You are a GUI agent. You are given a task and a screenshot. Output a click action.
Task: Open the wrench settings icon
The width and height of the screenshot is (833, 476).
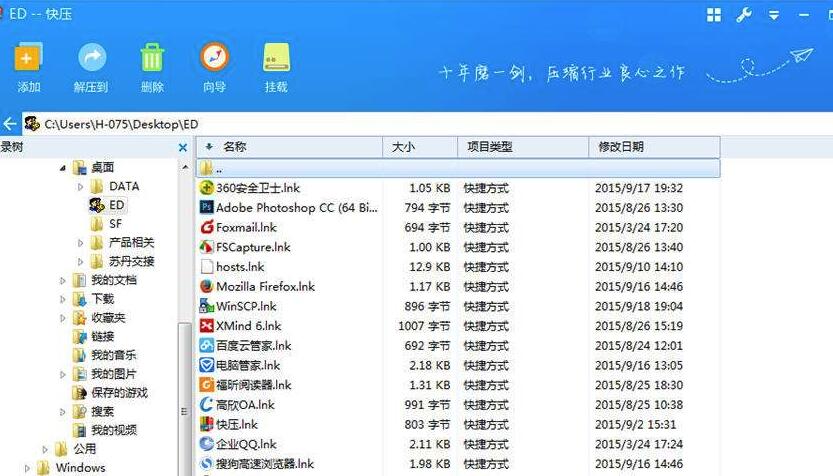coord(744,15)
